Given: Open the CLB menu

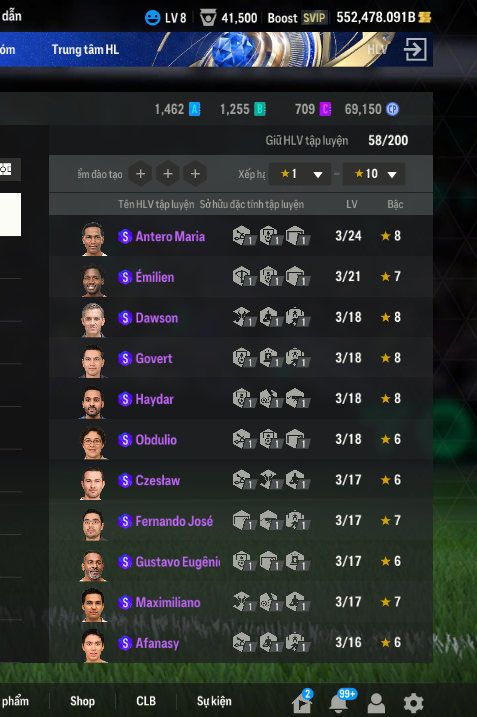Looking at the screenshot, I should (x=146, y=701).
